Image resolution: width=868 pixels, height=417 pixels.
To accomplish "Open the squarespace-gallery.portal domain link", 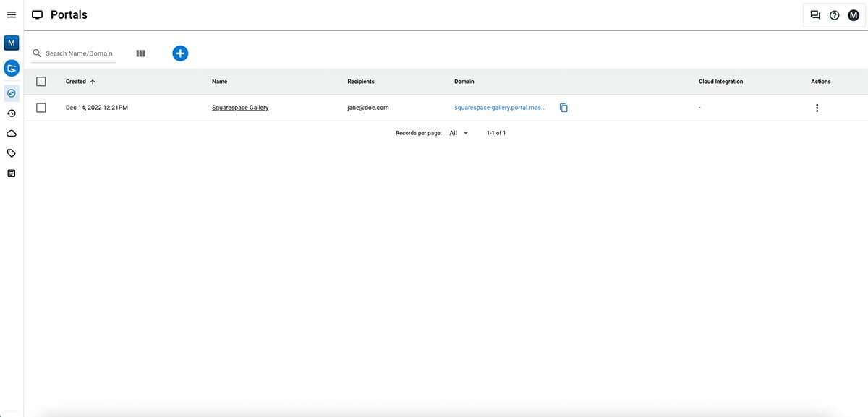I will (x=501, y=108).
